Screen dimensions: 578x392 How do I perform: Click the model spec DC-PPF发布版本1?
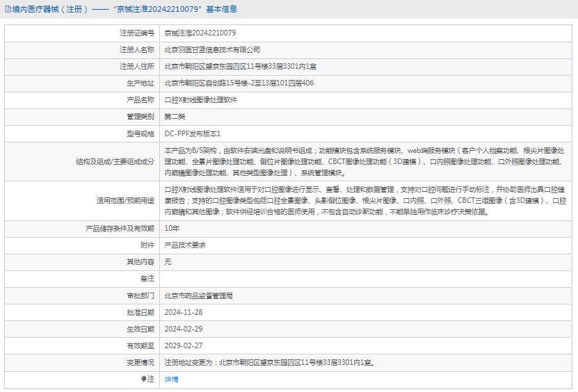click(x=193, y=133)
